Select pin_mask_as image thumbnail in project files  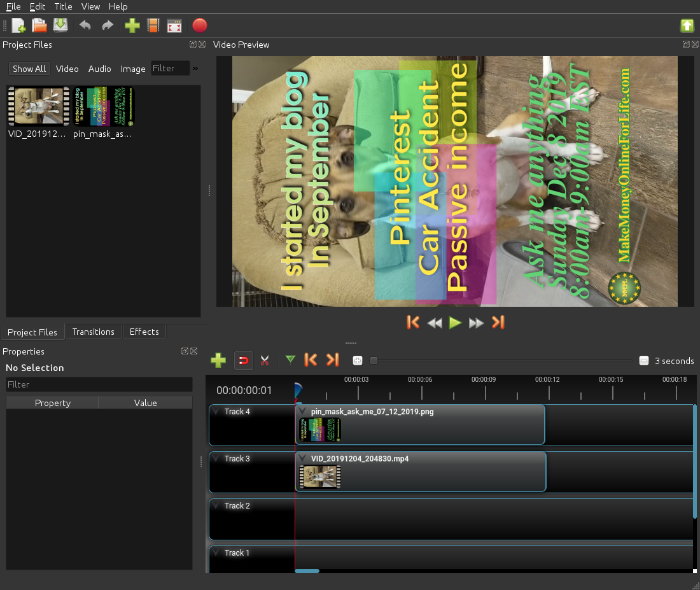pyautogui.click(x=103, y=106)
